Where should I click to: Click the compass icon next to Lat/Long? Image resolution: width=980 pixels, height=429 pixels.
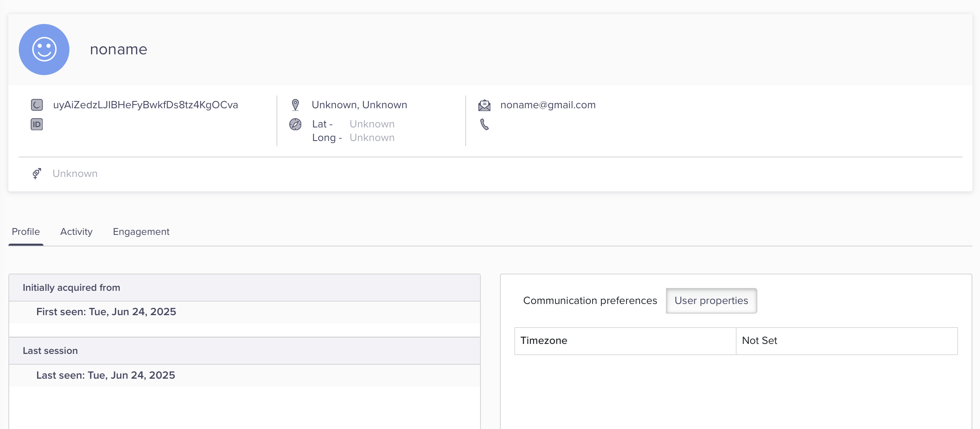pos(294,124)
